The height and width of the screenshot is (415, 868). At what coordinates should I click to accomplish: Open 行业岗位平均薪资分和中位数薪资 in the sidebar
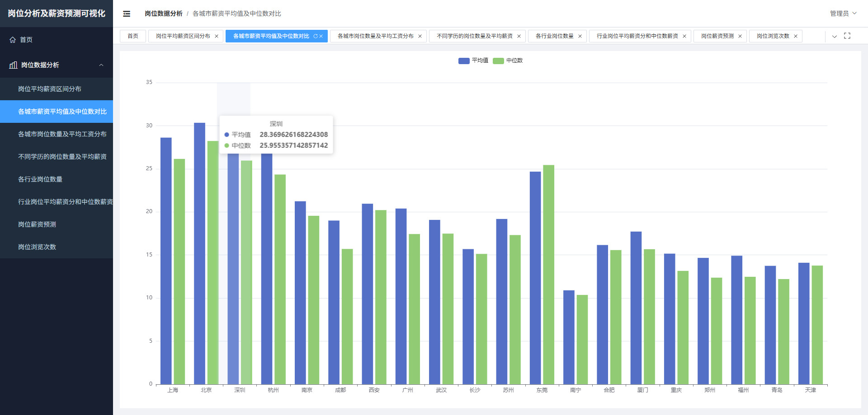tap(57, 202)
